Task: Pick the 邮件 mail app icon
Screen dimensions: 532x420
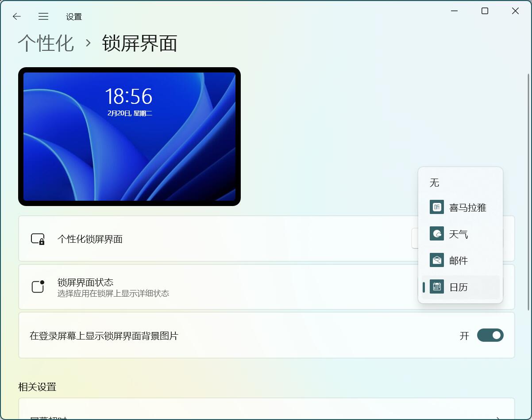Action: (437, 260)
